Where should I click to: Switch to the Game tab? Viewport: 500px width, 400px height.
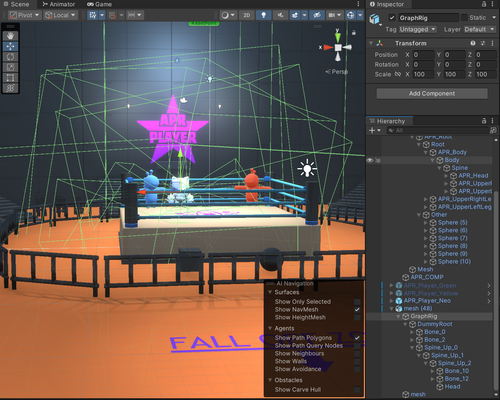point(99,4)
